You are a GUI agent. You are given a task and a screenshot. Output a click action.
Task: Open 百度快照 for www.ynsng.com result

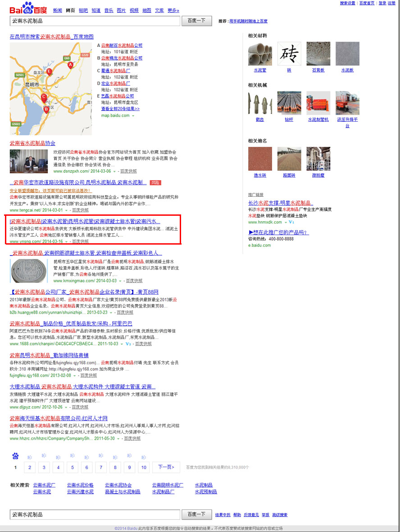(x=81, y=241)
